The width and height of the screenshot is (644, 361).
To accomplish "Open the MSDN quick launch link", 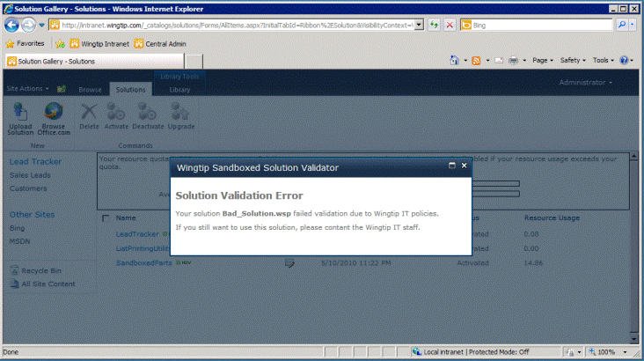I will (19, 241).
